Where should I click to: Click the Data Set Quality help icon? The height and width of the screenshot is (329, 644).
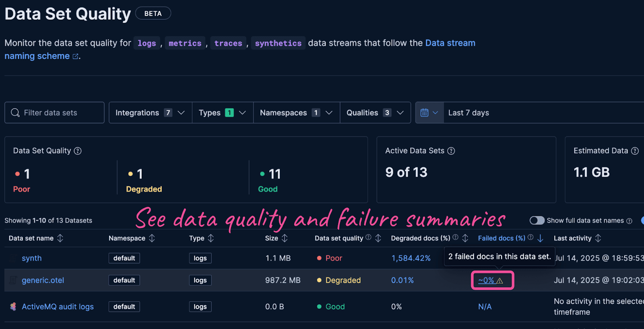pos(78,151)
